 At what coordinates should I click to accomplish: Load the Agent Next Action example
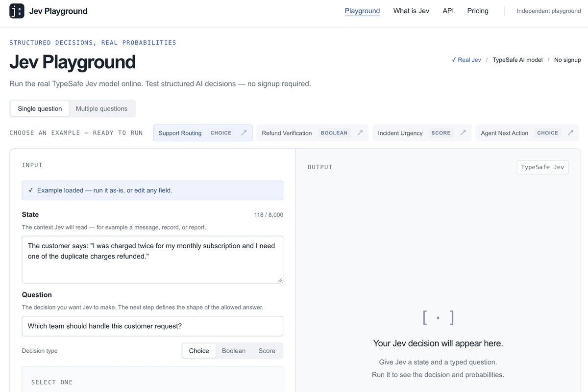click(527, 133)
